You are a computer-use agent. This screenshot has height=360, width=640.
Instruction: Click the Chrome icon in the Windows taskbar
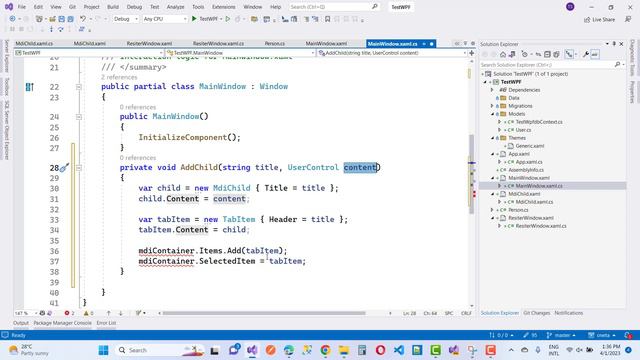325,350
